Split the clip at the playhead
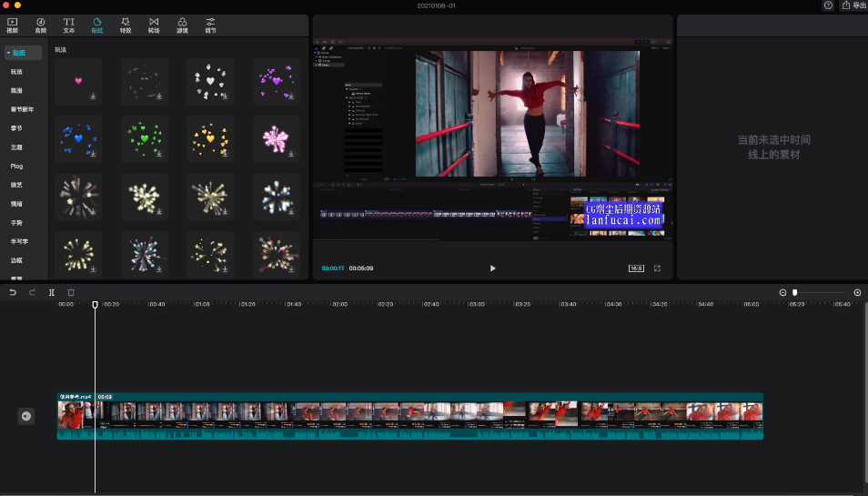Image resolution: width=868 pixels, height=496 pixels. click(52, 292)
